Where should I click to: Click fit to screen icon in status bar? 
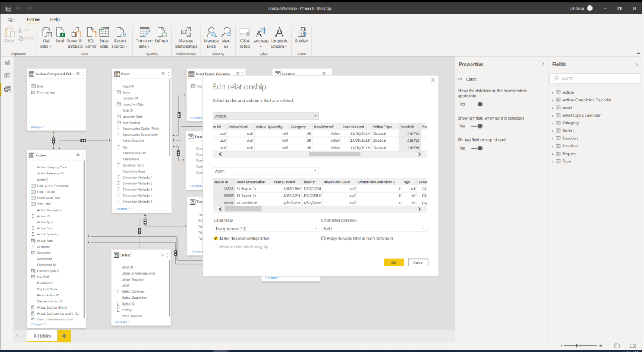point(633,346)
